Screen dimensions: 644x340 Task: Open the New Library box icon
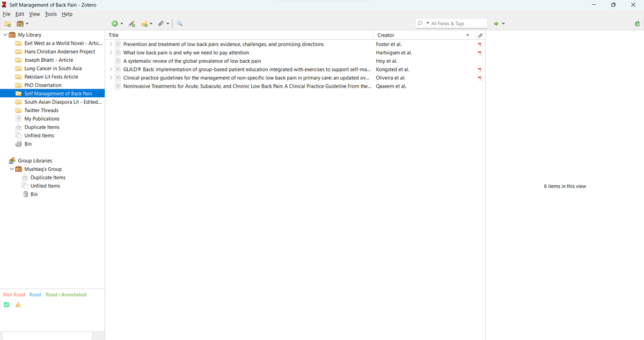[x=20, y=24]
